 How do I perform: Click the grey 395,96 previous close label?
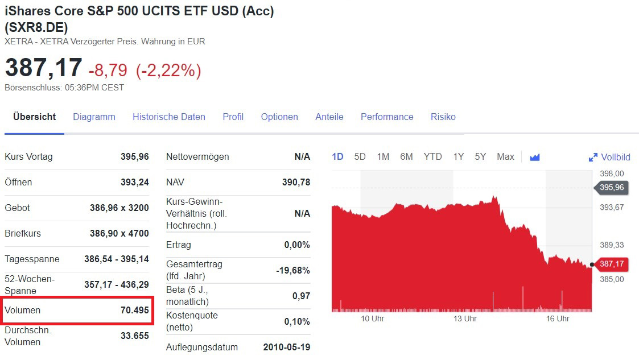(611, 187)
